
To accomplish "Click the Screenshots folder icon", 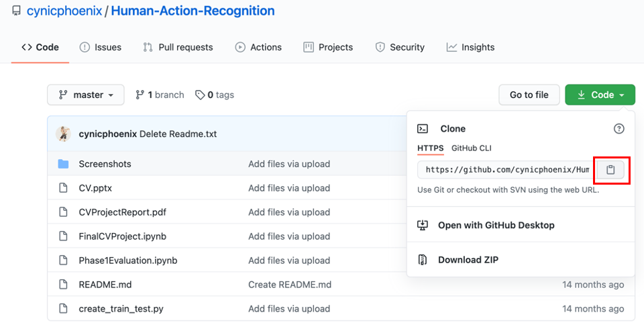I will 63,164.
